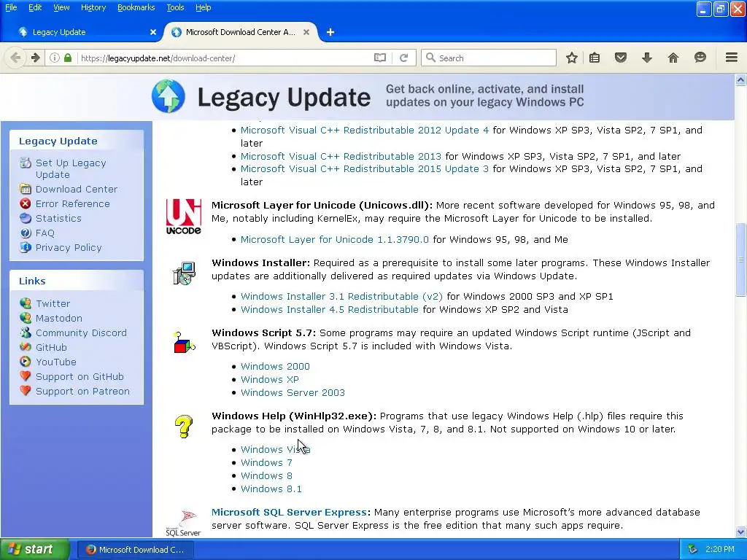Reload the current page

(403, 58)
